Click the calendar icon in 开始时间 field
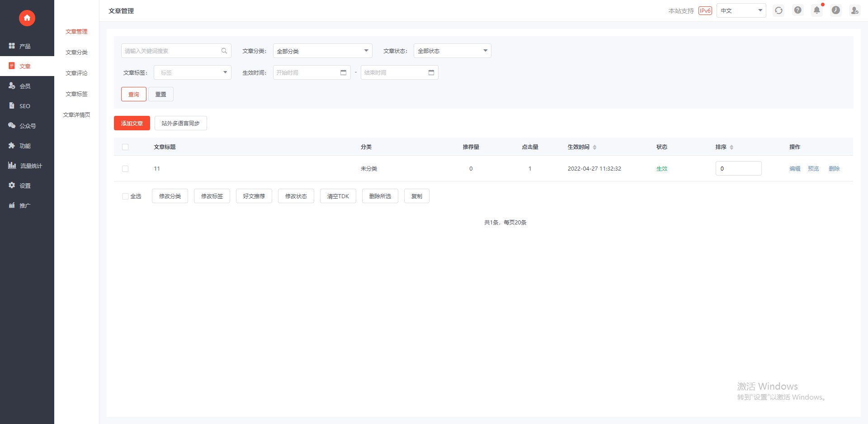Viewport: 868px width, 424px height. coord(343,72)
